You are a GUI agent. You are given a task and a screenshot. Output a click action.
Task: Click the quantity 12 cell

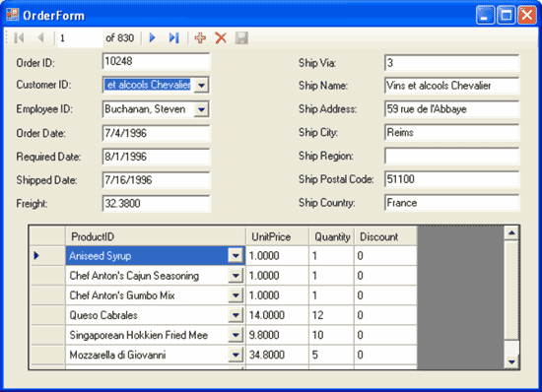tap(331, 315)
